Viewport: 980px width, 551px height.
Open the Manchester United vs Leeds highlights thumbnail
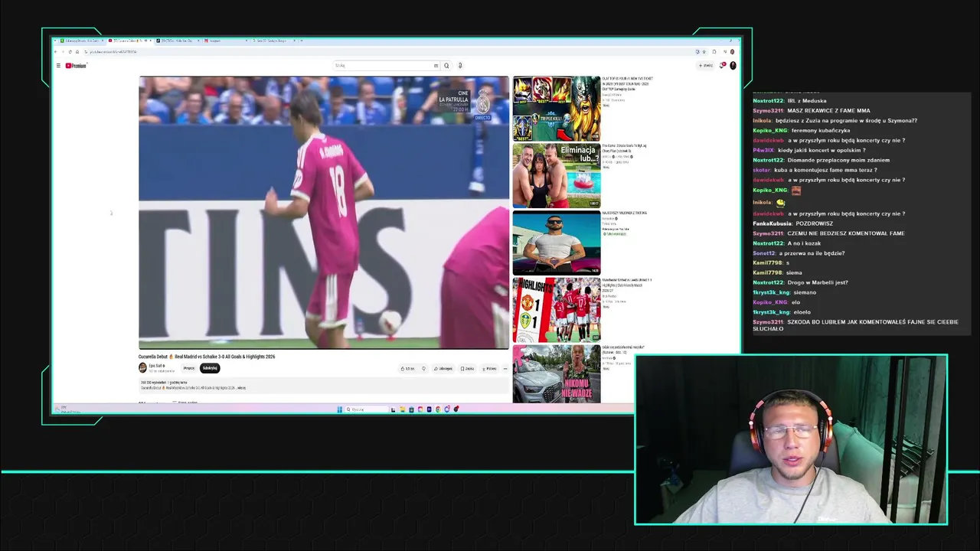pyautogui.click(x=557, y=310)
